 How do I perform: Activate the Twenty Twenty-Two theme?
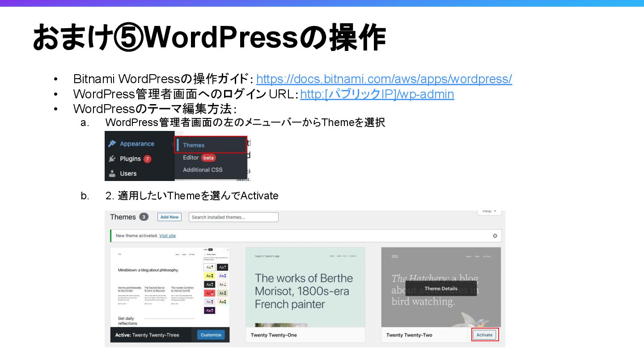pos(484,335)
